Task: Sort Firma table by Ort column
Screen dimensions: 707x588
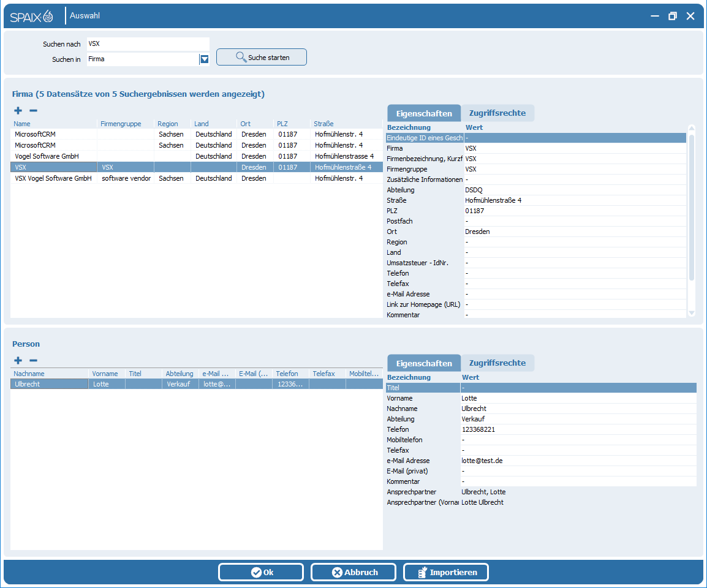Action: [255, 124]
